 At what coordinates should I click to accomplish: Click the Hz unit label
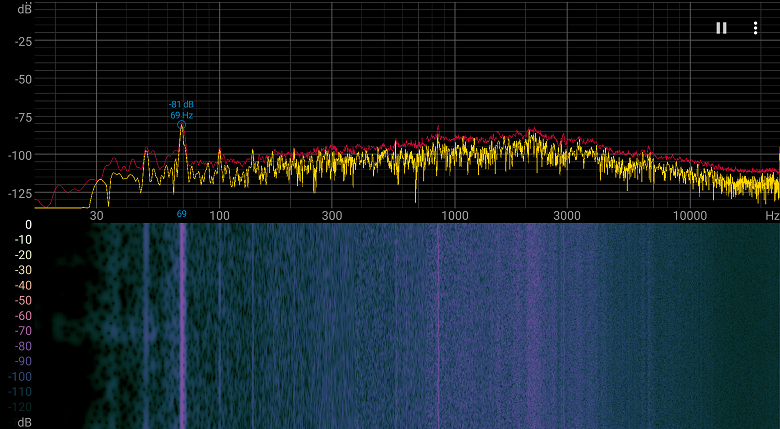[x=772, y=215]
